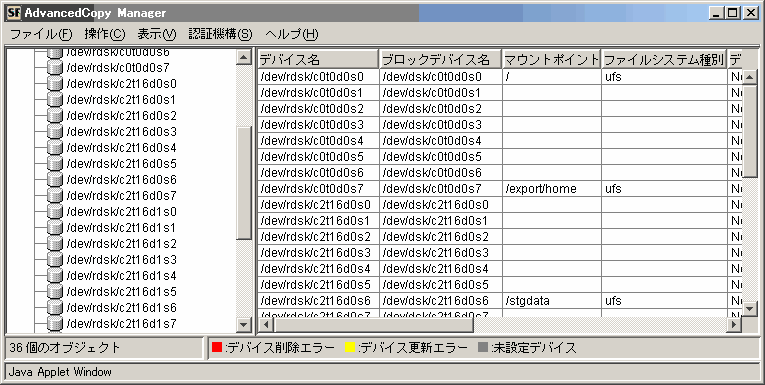Click the /stgdata mount point cell

coord(552,301)
